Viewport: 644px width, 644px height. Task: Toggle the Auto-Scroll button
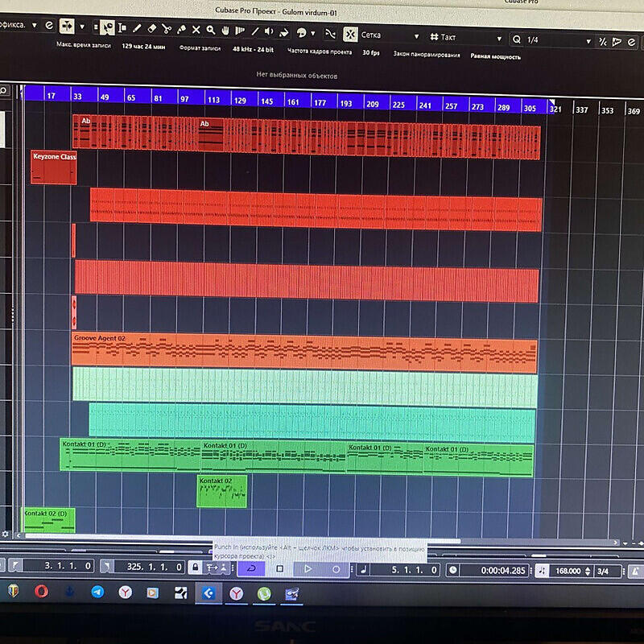pyautogui.click(x=67, y=27)
